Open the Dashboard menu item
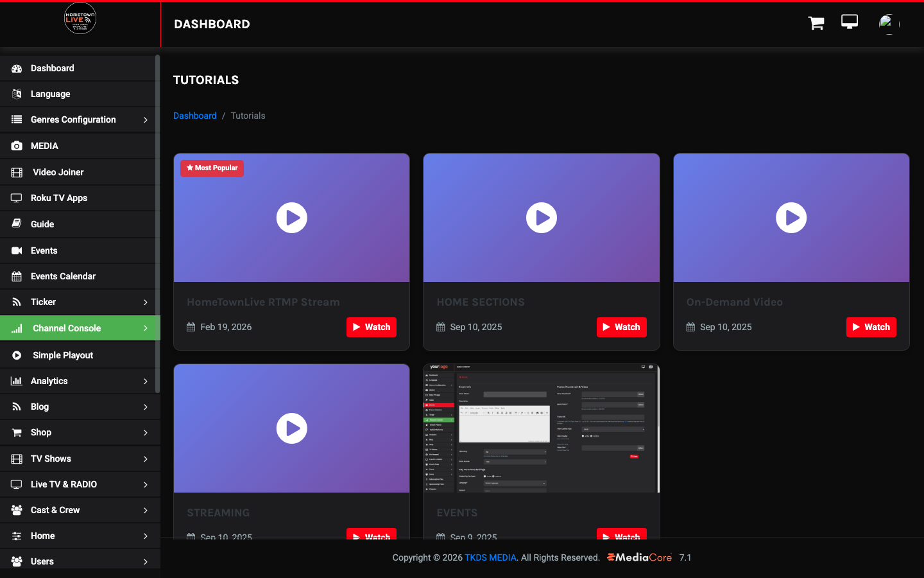 (78, 68)
